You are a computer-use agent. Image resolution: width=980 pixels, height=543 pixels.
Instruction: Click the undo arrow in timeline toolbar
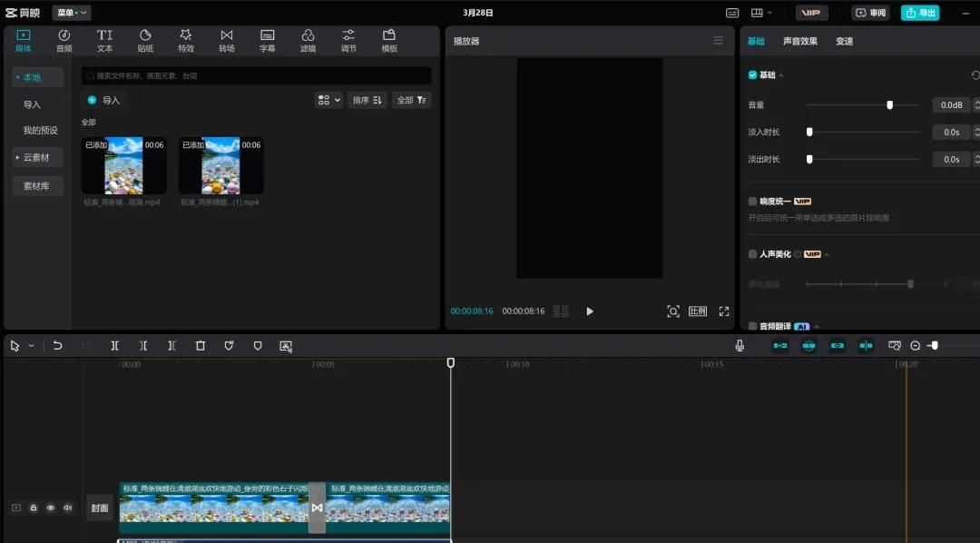58,346
